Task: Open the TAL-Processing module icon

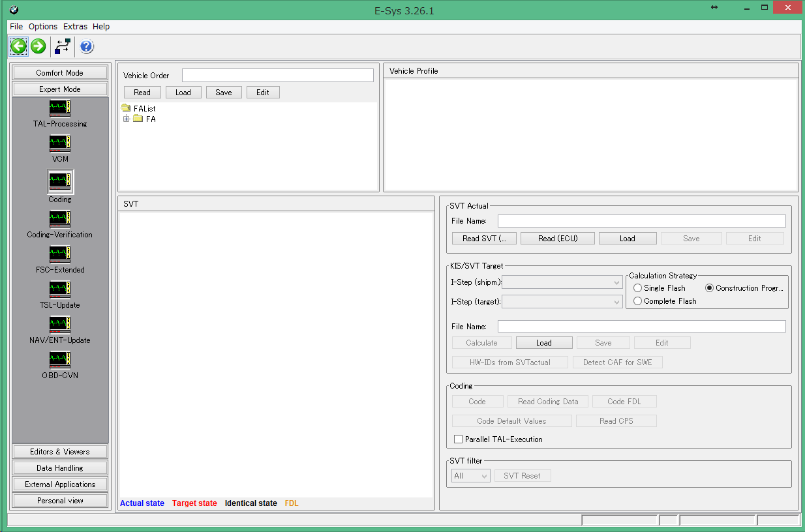Action: tap(60, 108)
